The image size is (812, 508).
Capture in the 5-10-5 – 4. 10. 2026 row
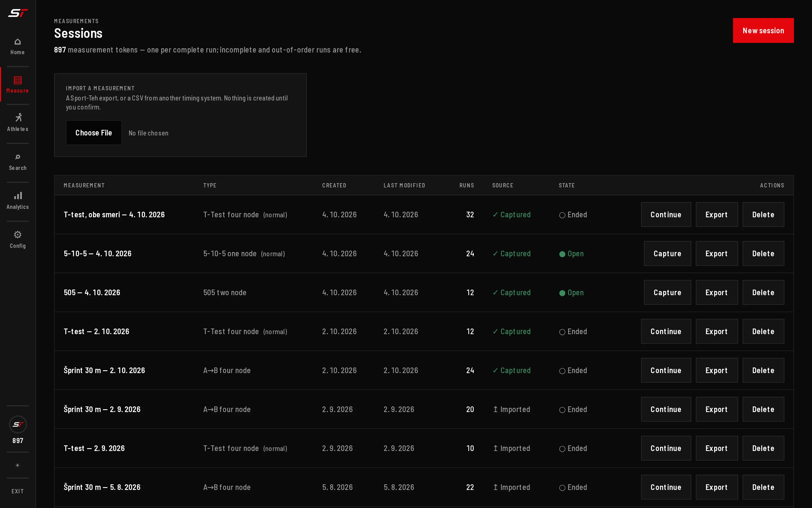pyautogui.click(x=667, y=253)
